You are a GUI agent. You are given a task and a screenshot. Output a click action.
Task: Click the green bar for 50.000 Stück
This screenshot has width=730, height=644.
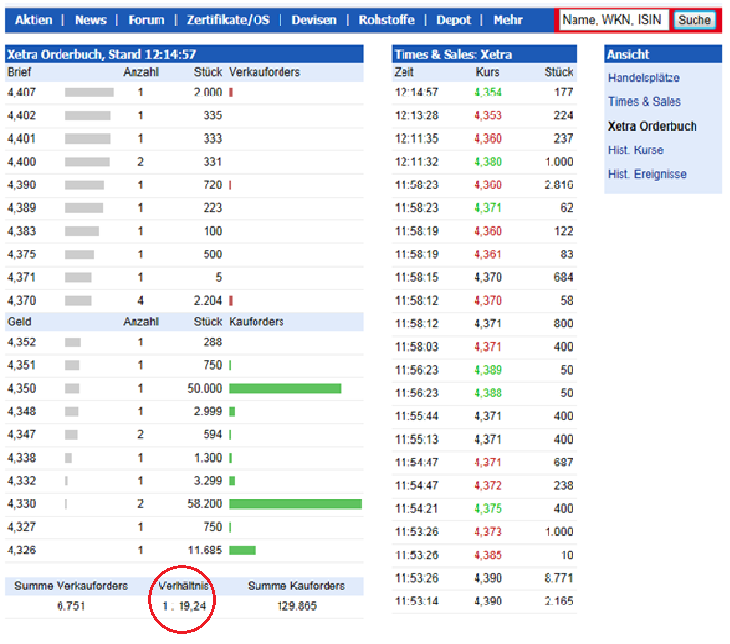click(x=285, y=388)
